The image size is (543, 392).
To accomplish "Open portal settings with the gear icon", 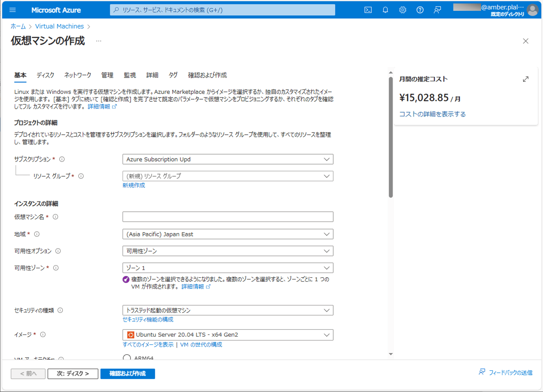I will coord(403,10).
